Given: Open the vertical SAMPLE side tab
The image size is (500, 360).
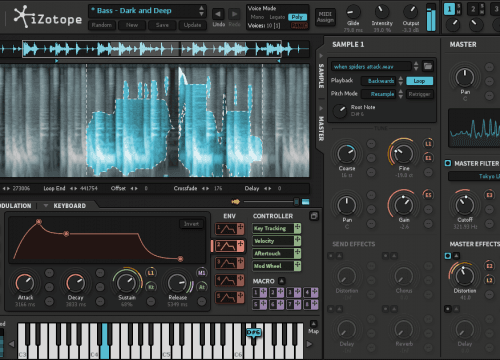Looking at the screenshot, I should click(x=321, y=76).
